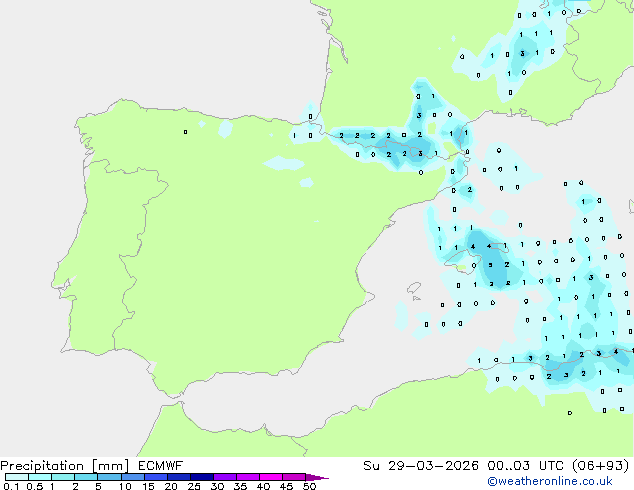Click the '10' legend tick label
634x490 pixels.
tap(125, 486)
